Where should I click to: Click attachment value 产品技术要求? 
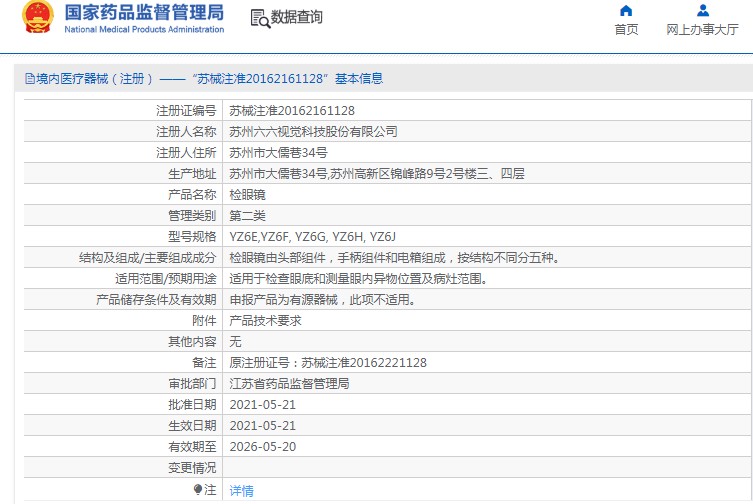pos(266,321)
